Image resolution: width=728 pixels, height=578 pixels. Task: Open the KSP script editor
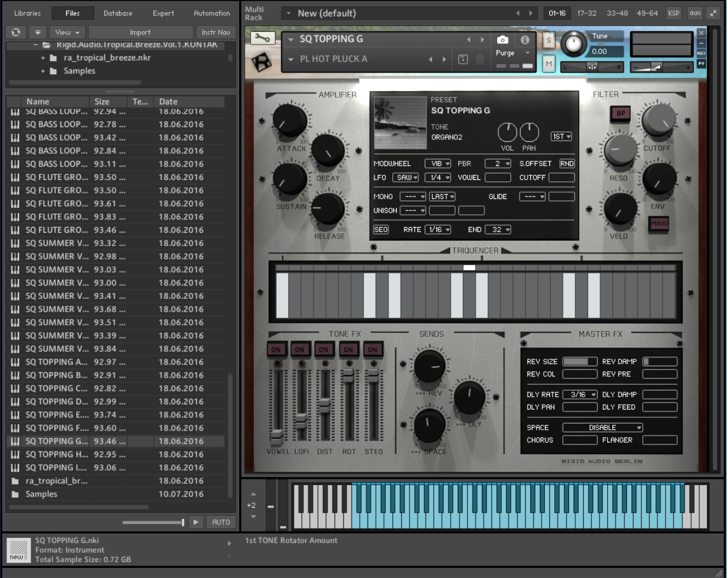(x=673, y=13)
